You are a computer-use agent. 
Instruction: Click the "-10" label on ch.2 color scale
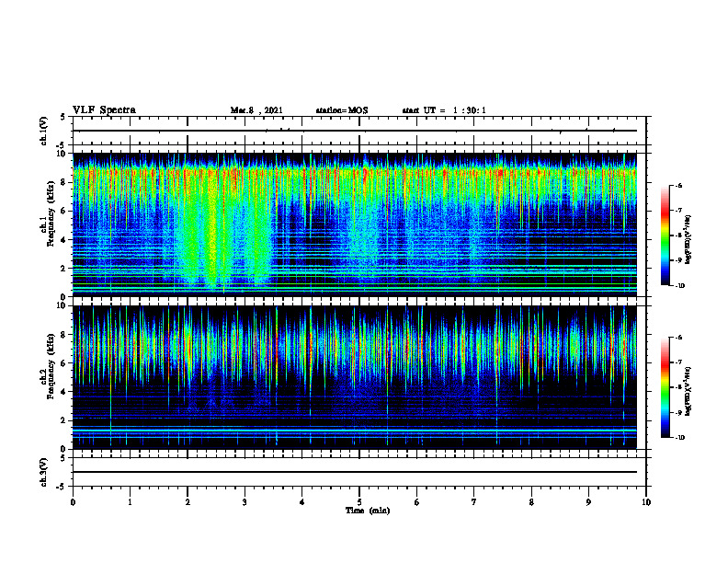coord(679,438)
